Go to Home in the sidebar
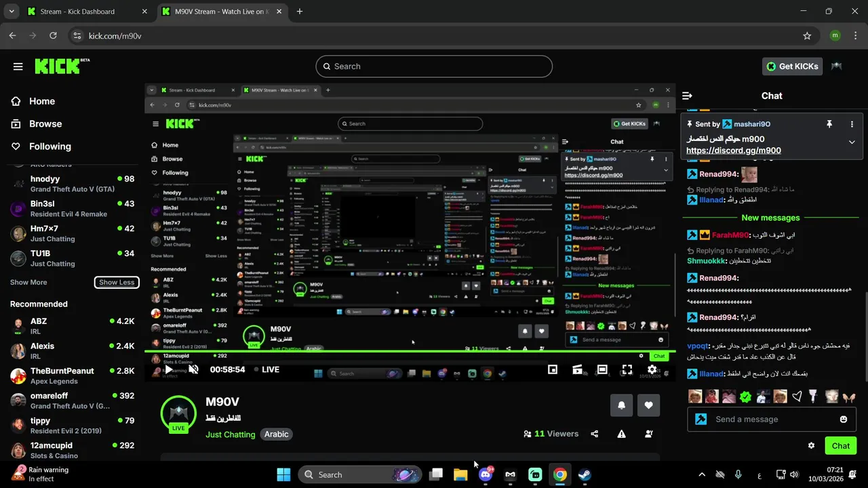868x488 pixels. point(42,101)
